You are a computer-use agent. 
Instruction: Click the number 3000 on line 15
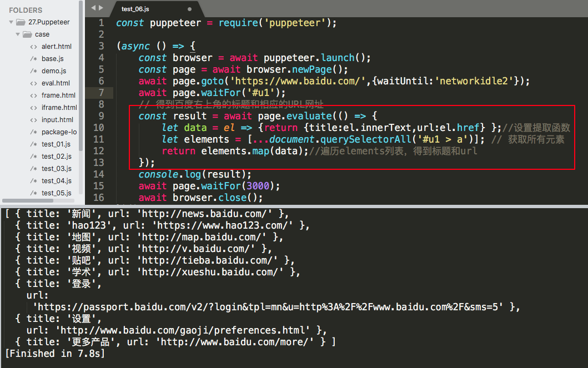(258, 186)
